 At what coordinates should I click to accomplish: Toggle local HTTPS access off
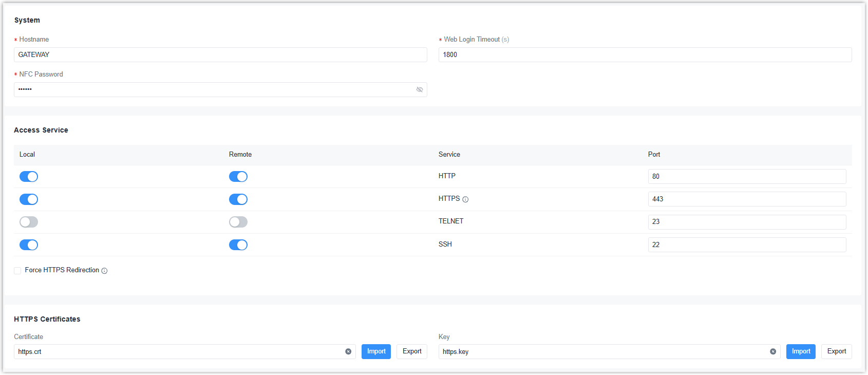tap(29, 199)
